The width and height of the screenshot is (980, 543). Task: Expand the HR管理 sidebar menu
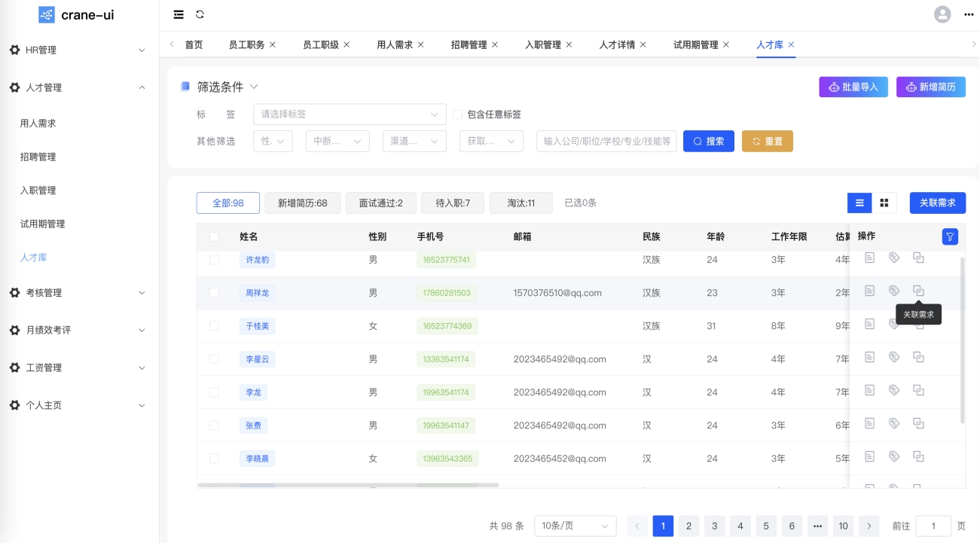79,50
